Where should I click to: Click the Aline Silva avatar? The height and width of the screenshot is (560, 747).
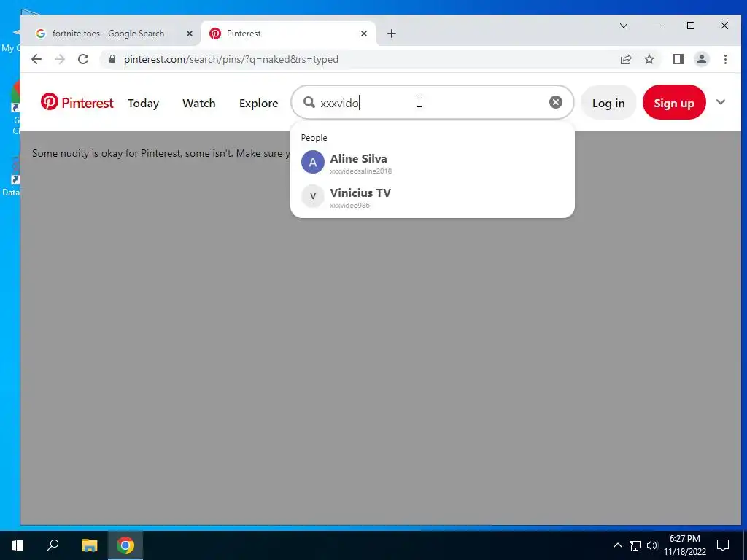[312, 163]
